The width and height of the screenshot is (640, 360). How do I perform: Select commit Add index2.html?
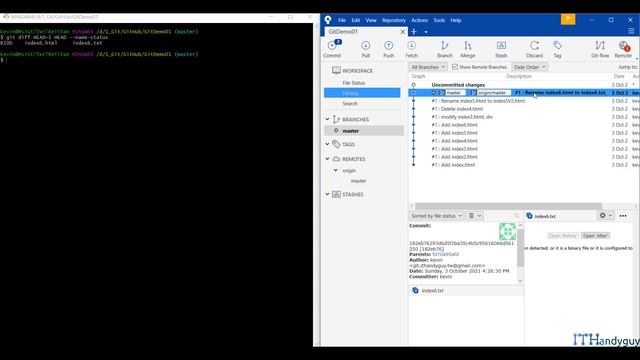524,157
